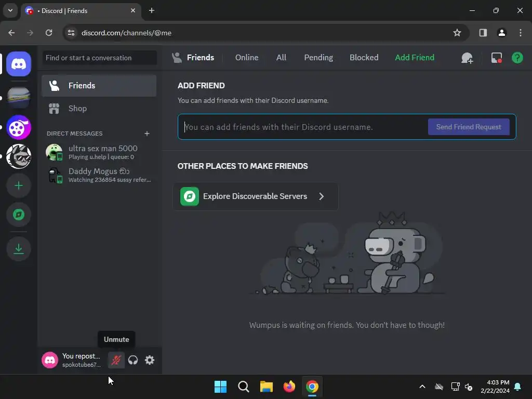Unmute the microphone

tap(116, 360)
